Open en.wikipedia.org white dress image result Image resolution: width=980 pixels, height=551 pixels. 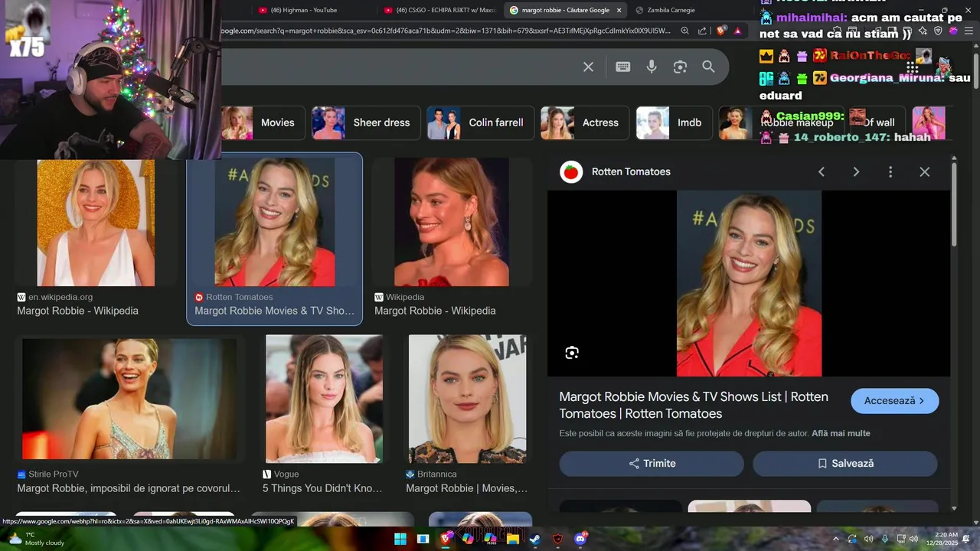(96, 222)
